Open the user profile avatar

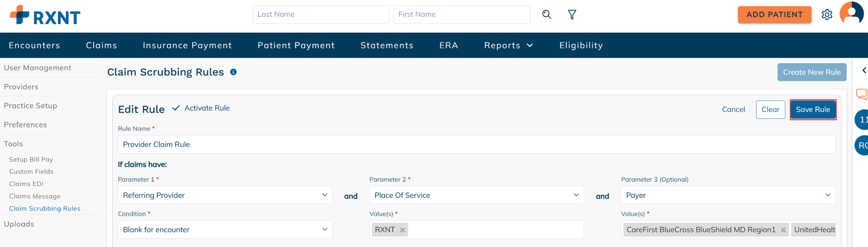(x=851, y=13)
